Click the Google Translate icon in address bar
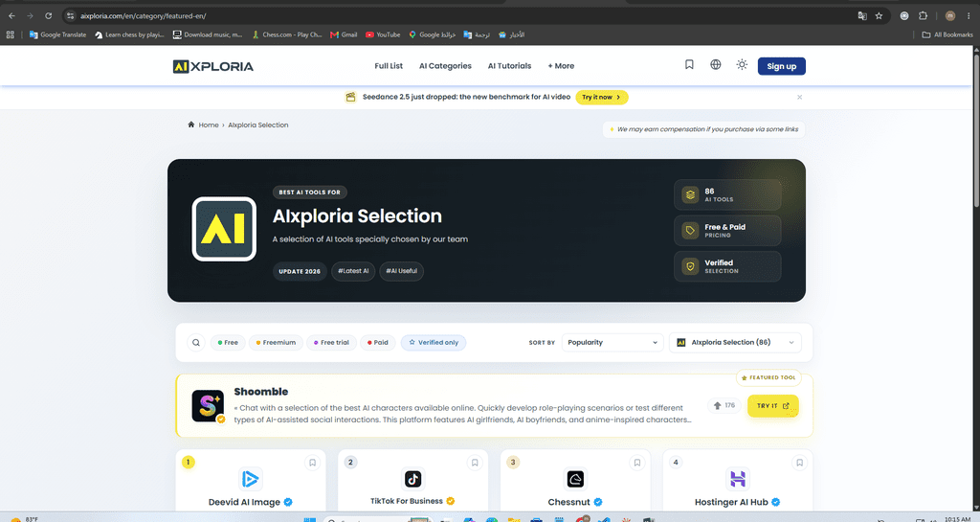 (862, 15)
